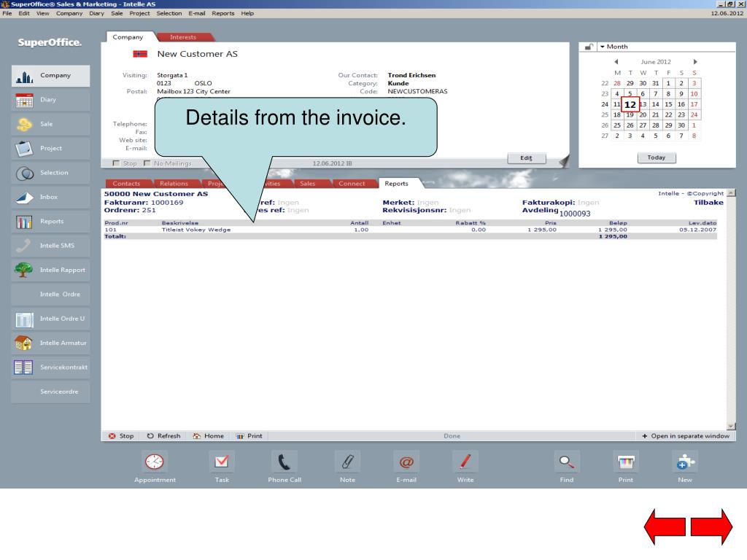Open the Intelle SMS phone icon

tap(24, 246)
